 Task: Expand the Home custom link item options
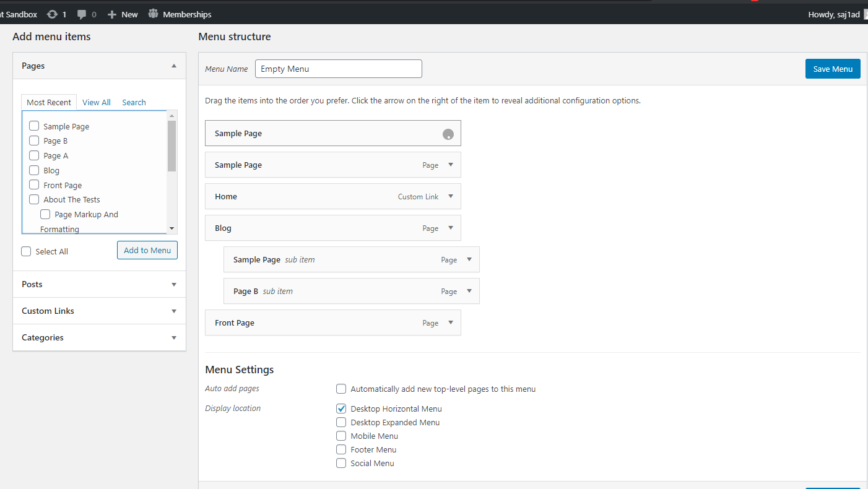pos(451,196)
